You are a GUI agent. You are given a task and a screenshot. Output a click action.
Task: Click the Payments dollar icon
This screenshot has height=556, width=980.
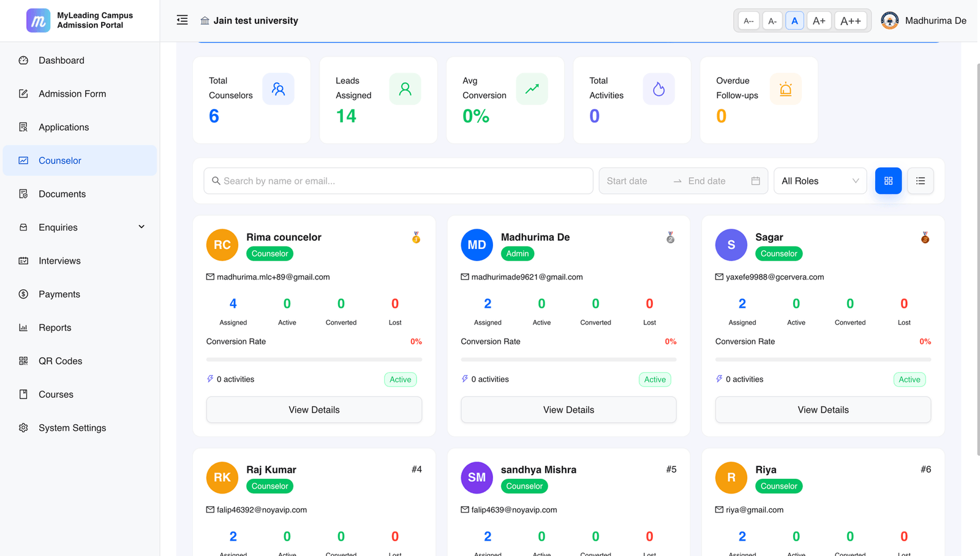[23, 294]
